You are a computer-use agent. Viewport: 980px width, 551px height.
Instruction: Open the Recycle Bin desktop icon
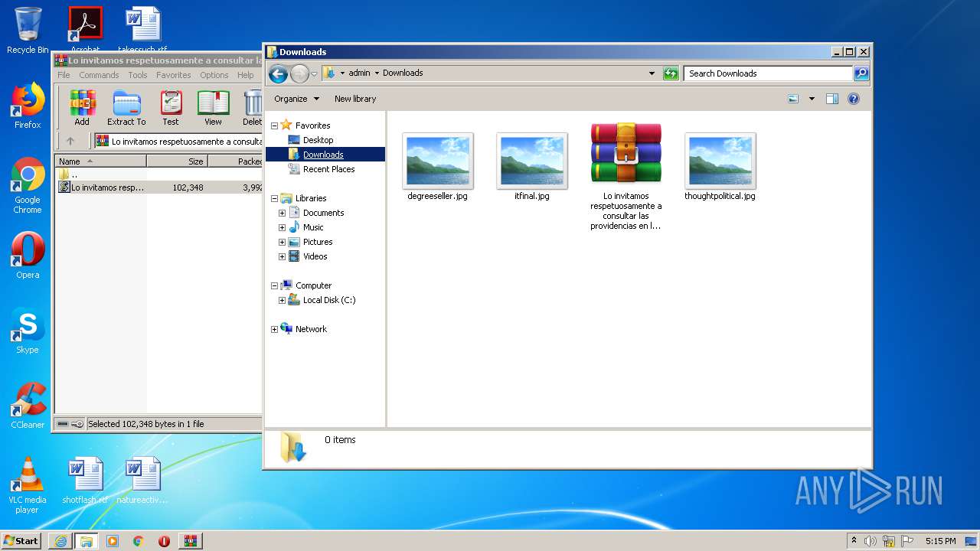click(x=28, y=31)
